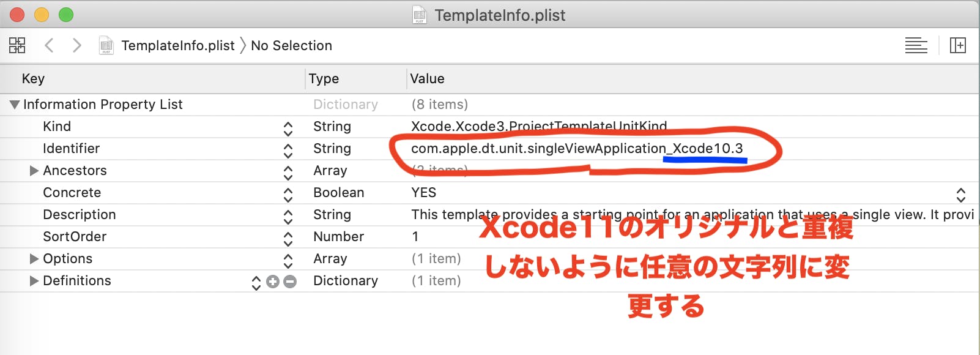The width and height of the screenshot is (980, 355).
Task: Click the type Boolean of Concrete row
Action: [x=338, y=193]
